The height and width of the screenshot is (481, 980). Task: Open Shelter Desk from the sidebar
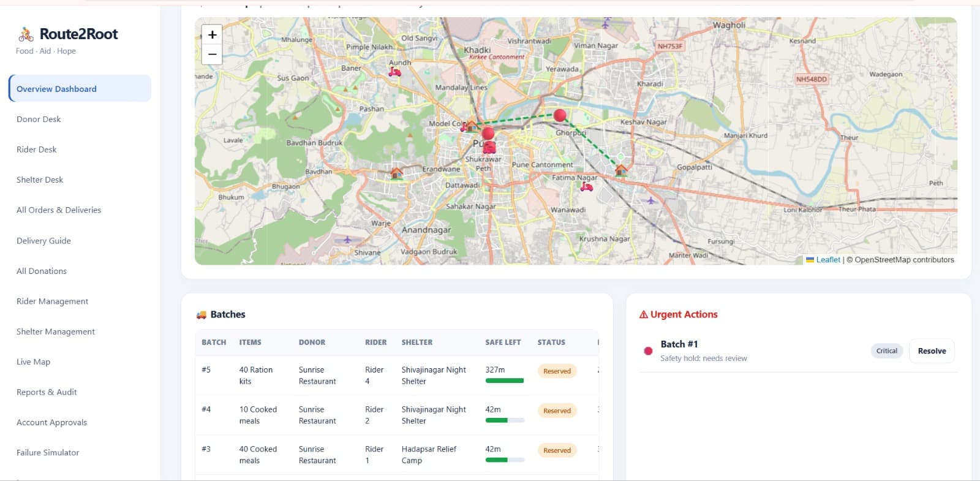coord(40,180)
